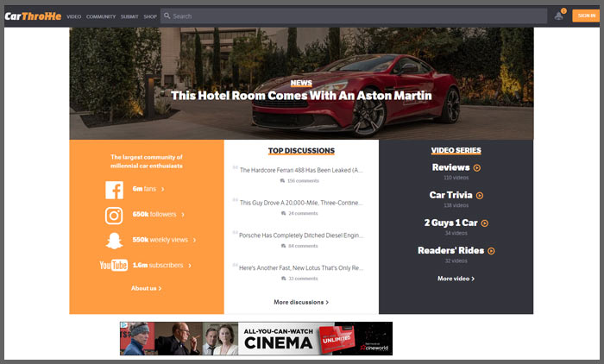The width and height of the screenshot is (604, 364).
Task: Click the ad choices icon on banner
Action: tap(124, 325)
